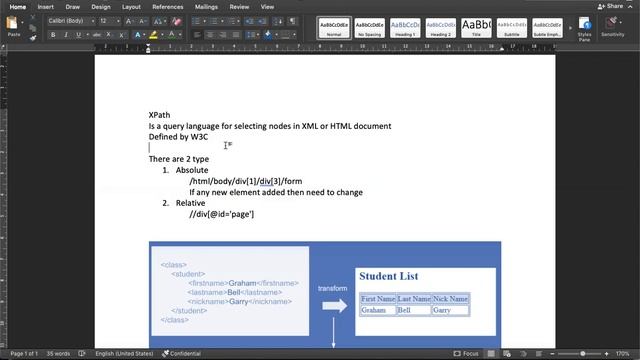Click the Share button
The image size is (640, 360).
point(611,6)
